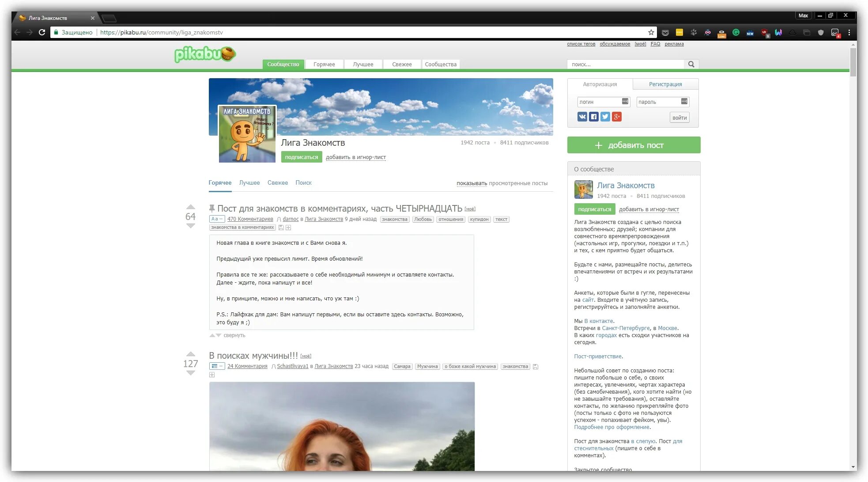The image size is (868, 482).
Task: Collapse the 'Aa' text block of pinned post
Action: pyautogui.click(x=217, y=219)
